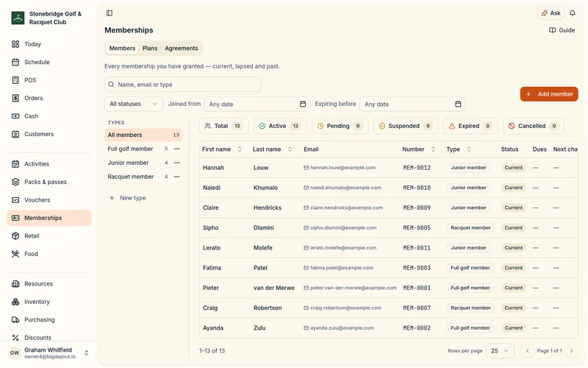Open the Food utensils icon
This screenshot has height=368, width=588.
click(x=15, y=254)
